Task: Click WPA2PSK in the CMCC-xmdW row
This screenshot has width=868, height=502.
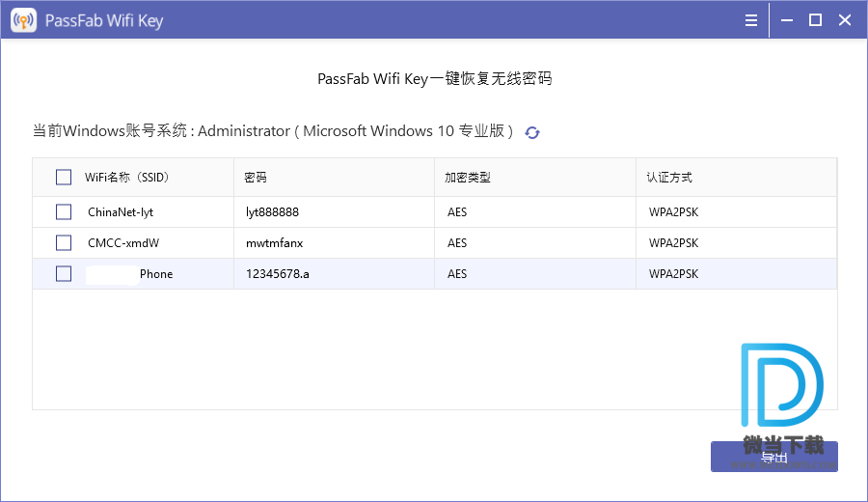Action: click(674, 242)
